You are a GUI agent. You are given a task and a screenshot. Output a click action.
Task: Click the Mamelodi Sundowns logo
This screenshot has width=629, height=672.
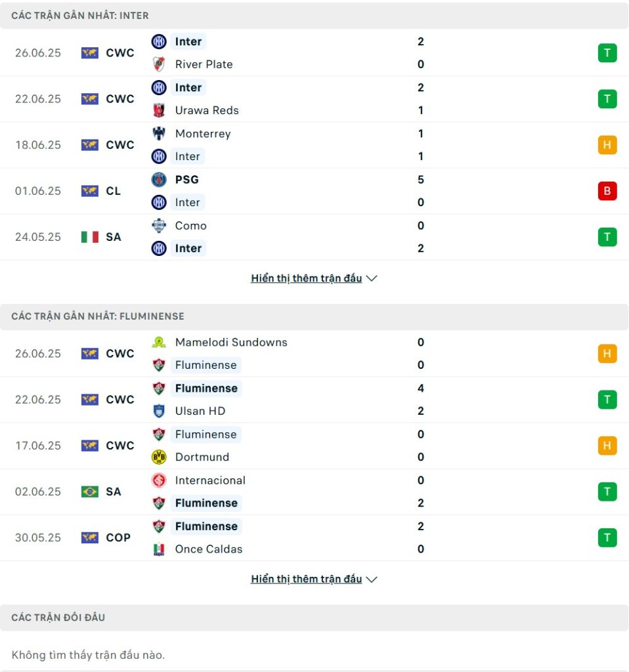point(159,342)
